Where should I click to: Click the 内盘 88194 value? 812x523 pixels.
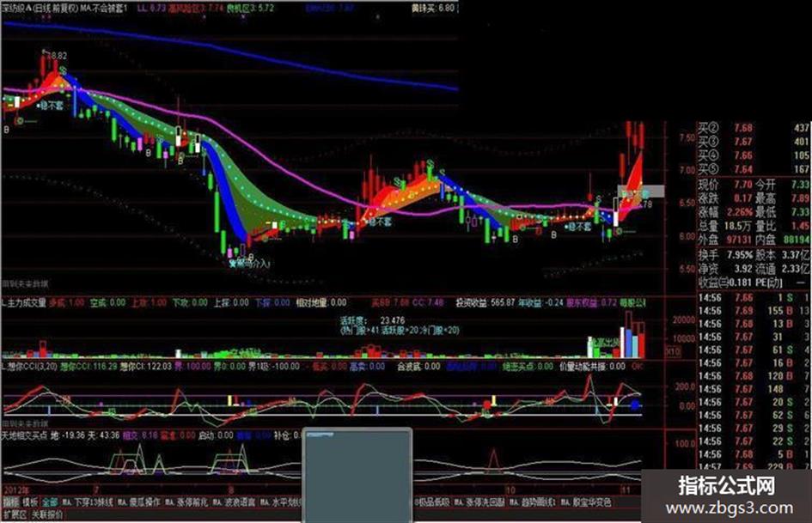tap(797, 240)
